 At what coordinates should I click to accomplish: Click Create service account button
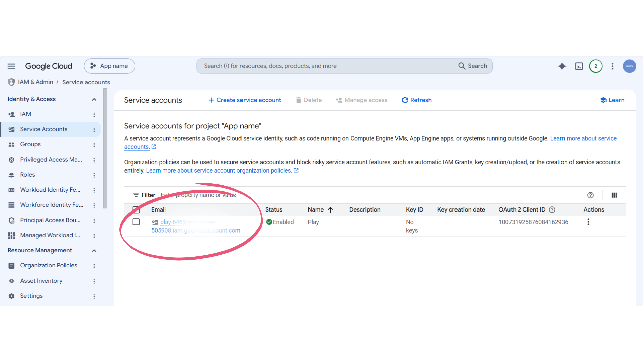[x=245, y=100]
